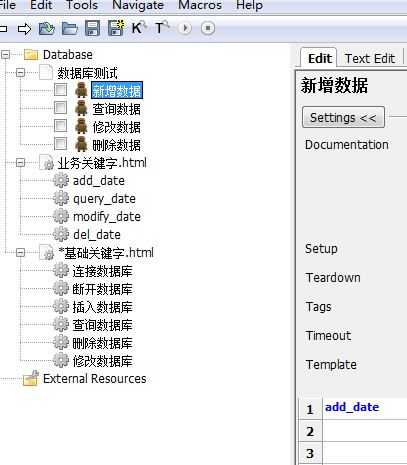Switch to the Text Edit tab
407x465 pixels.
pyautogui.click(x=370, y=59)
